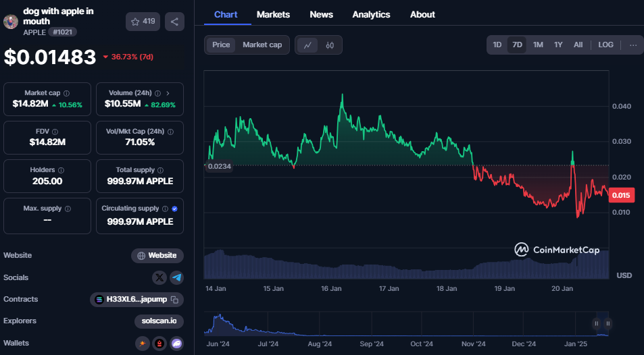
Task: Switch to the Markets tab
Action: click(273, 14)
